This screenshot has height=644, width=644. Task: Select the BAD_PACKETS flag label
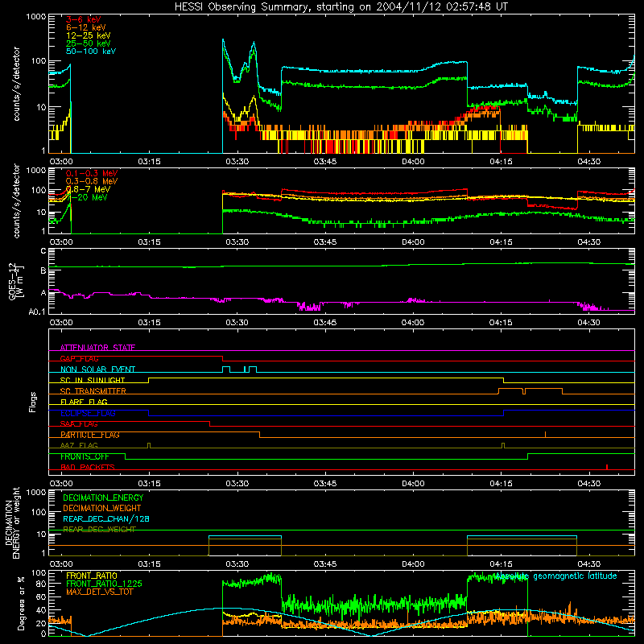point(88,467)
